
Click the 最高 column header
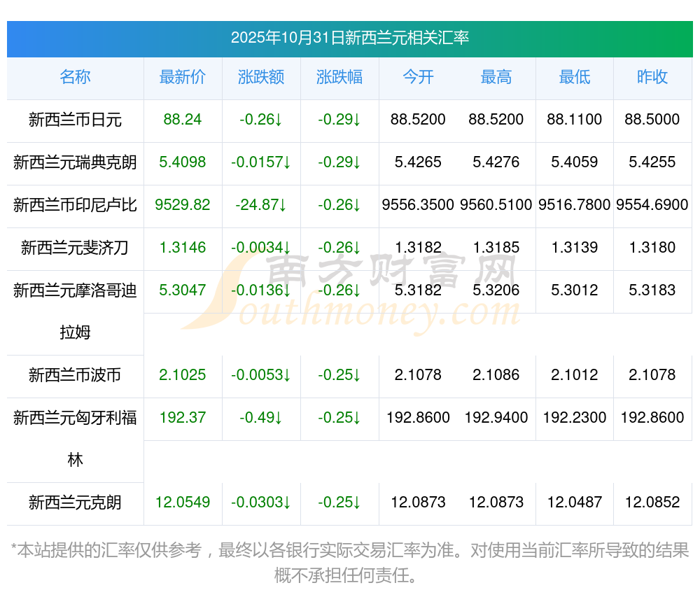[x=496, y=77]
